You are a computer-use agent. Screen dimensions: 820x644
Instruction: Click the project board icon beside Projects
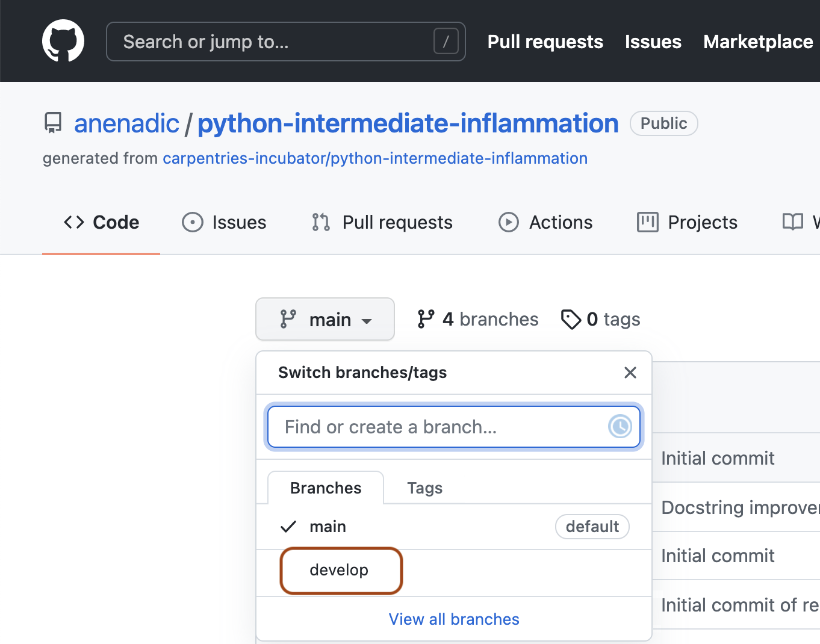[647, 222]
